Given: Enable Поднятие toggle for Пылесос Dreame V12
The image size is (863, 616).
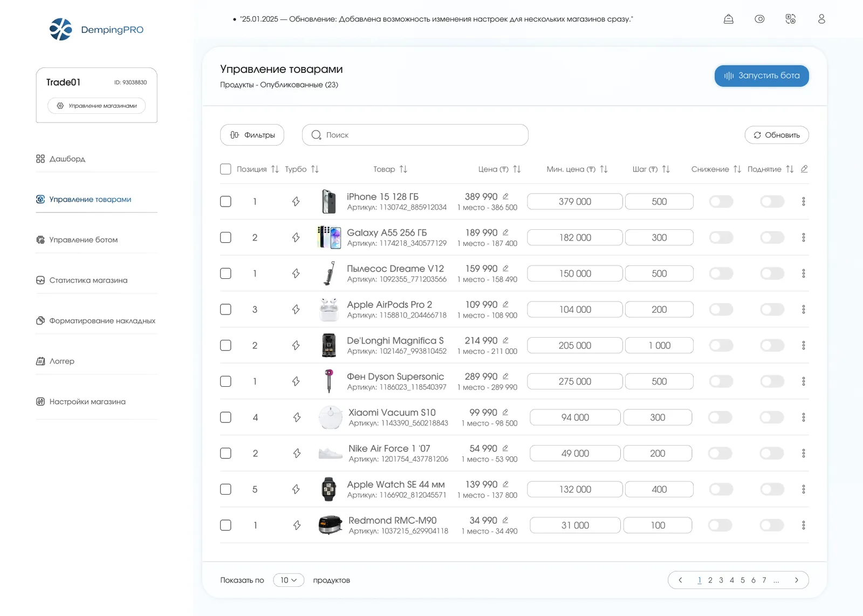Looking at the screenshot, I should tap(772, 273).
